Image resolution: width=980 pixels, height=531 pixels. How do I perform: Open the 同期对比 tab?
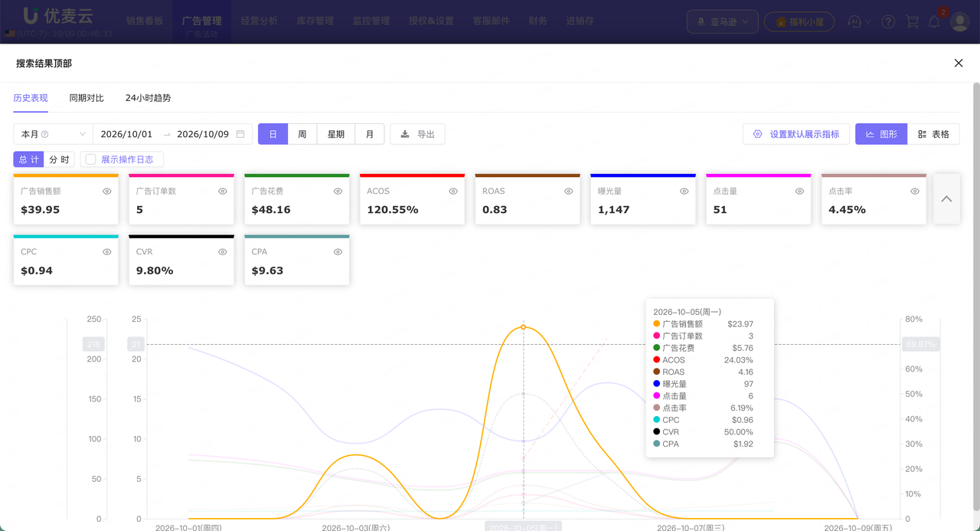click(87, 98)
